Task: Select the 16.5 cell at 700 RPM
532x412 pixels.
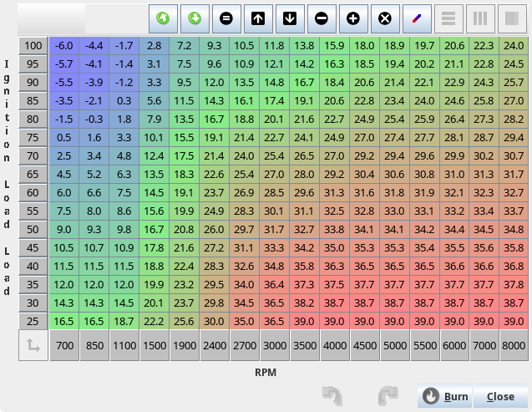Action: (64, 321)
